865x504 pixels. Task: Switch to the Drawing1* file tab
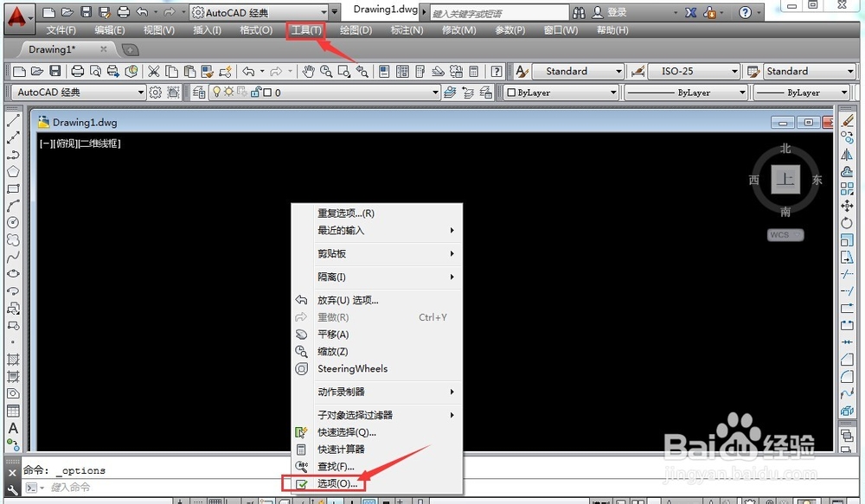[x=53, y=49]
